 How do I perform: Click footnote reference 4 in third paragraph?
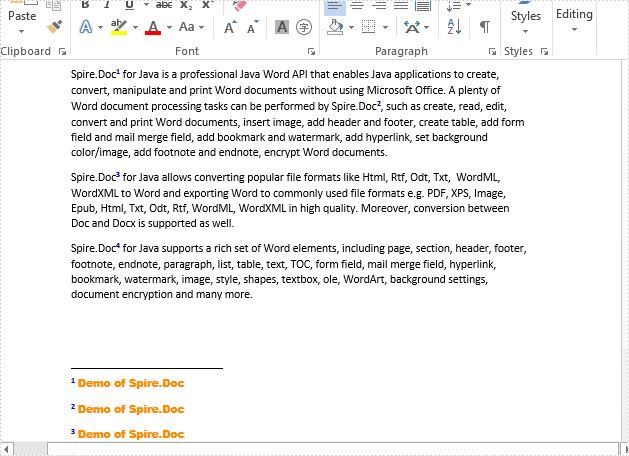tap(118, 245)
